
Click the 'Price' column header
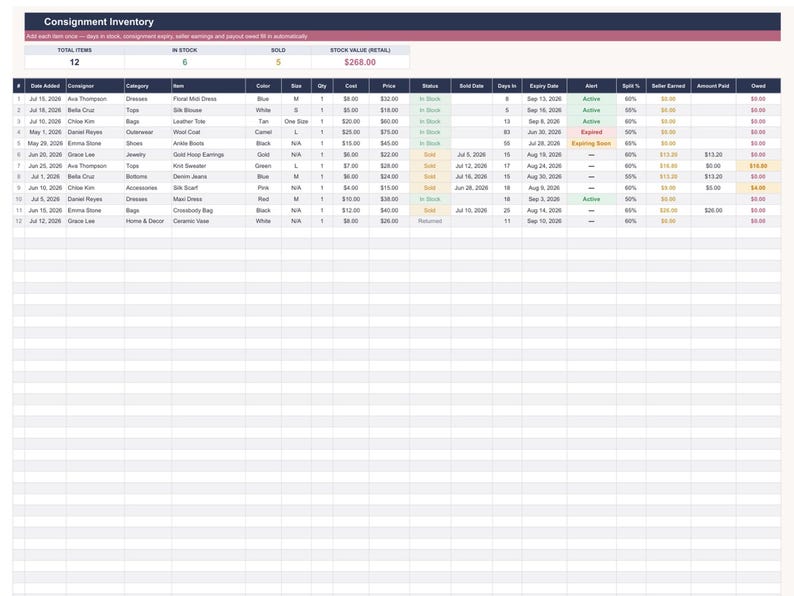click(389, 86)
